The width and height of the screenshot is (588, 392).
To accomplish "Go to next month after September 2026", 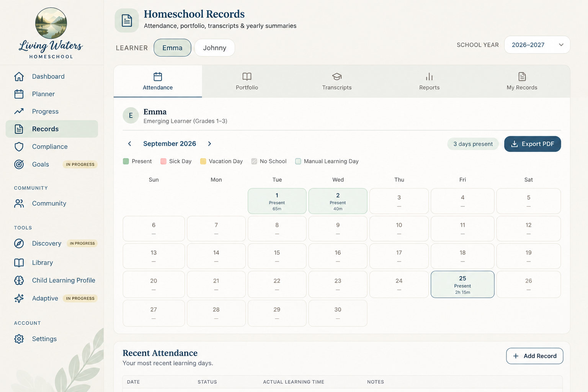I will click(209, 144).
